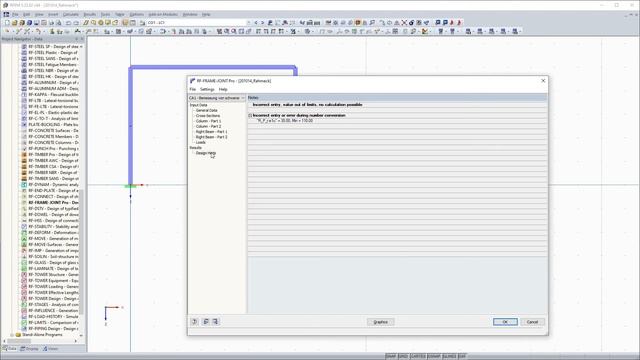Image resolution: width=640 pixels, height=360 pixels.
Task: Click the RF-GLASS module icon in navigator
Action: [x=24, y=262]
